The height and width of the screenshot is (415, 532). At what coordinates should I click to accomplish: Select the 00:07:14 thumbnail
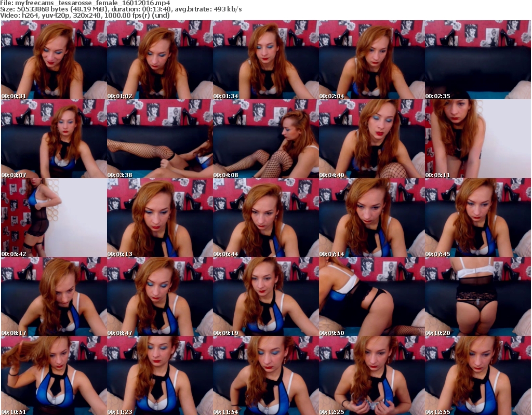click(371, 218)
